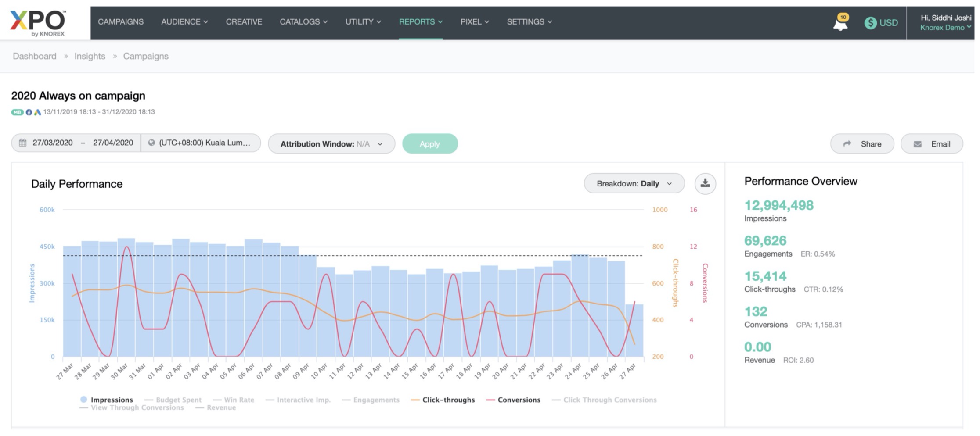
Task: Expand the Attribution Window dropdown
Action: click(331, 144)
